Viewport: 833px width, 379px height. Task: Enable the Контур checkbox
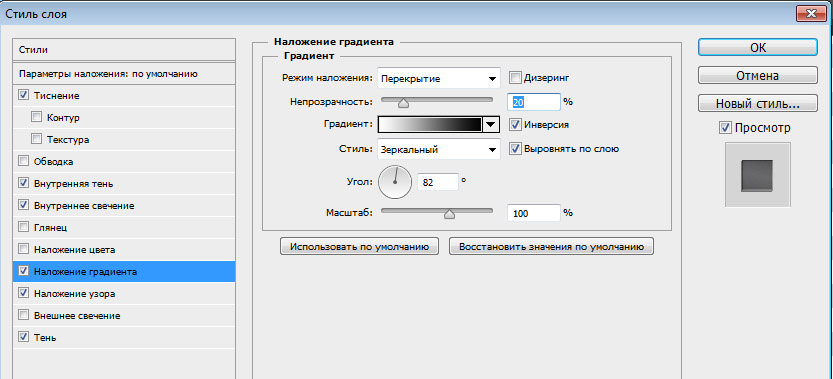[37, 117]
